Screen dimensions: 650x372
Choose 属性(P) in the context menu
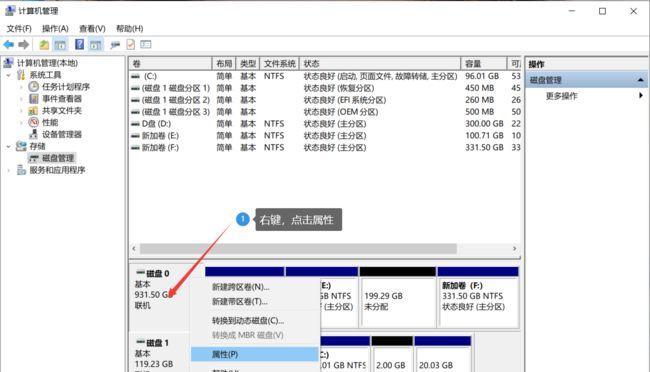[255, 354]
